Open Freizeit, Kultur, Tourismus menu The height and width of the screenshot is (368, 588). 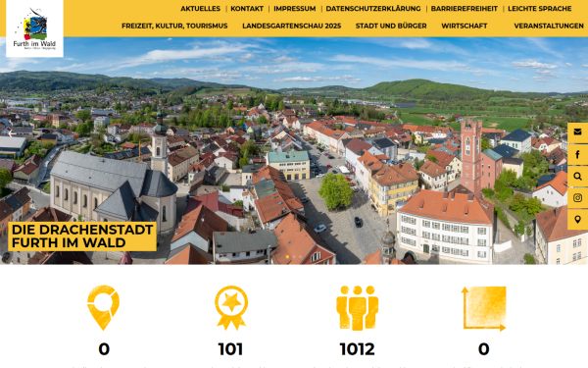pyautogui.click(x=174, y=26)
